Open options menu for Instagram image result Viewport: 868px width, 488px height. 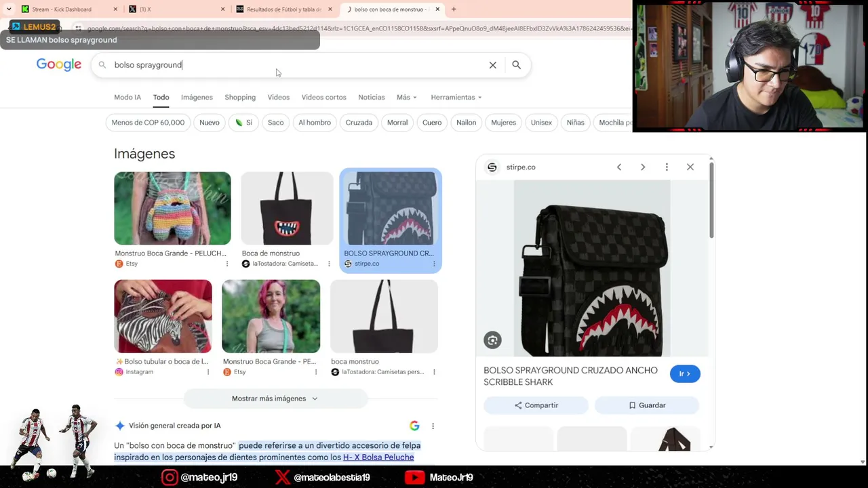click(x=208, y=372)
